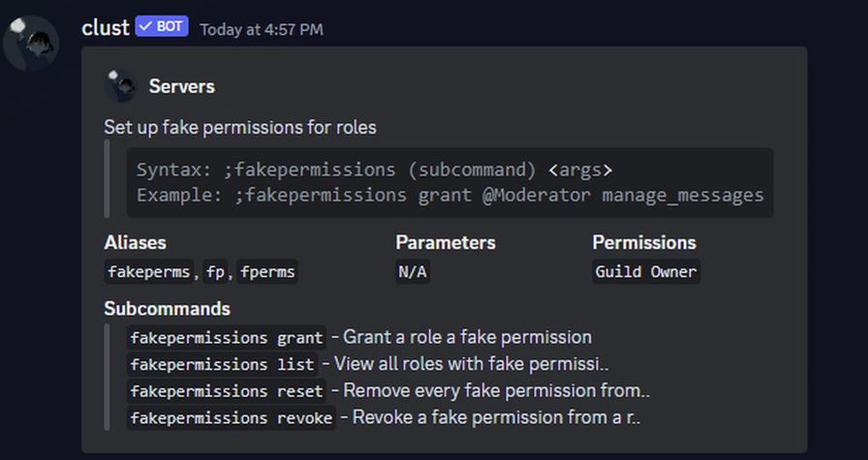Click the Subcommands field heading
The image size is (868, 460).
tap(168, 308)
